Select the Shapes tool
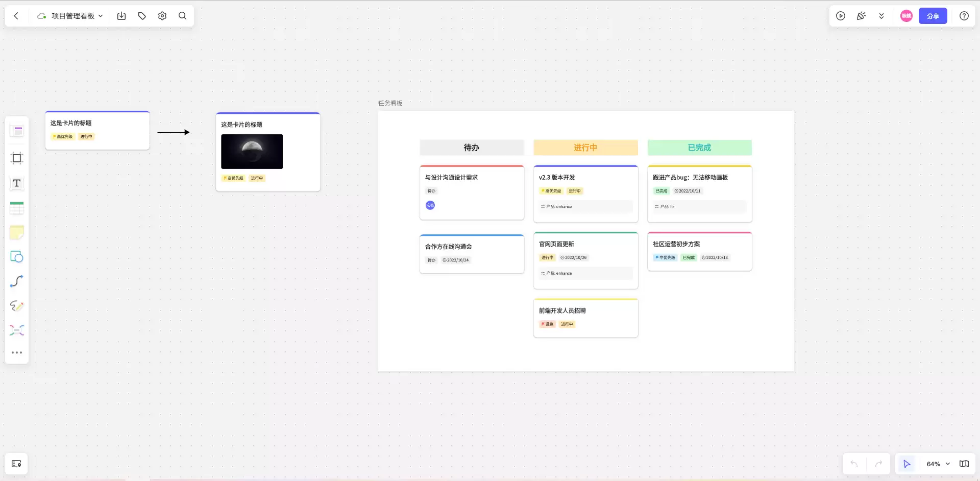 tap(17, 257)
